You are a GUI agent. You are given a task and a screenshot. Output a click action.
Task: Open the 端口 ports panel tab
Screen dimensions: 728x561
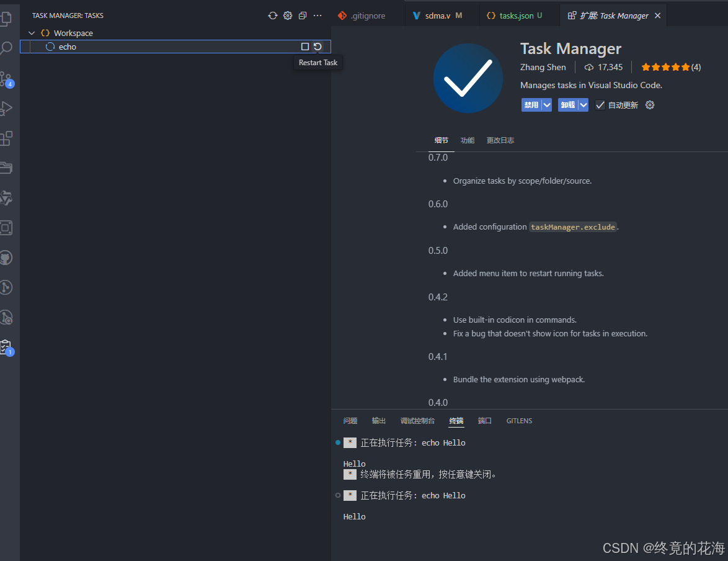[x=485, y=421]
